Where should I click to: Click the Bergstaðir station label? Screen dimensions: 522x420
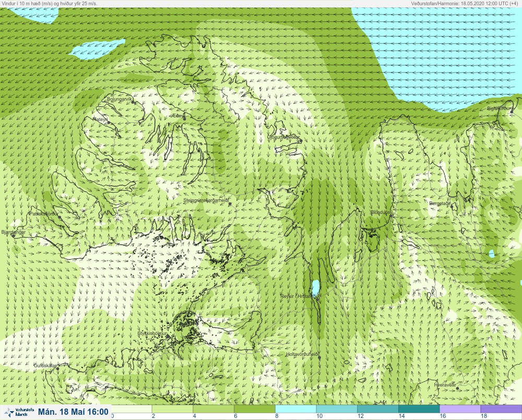(440, 203)
